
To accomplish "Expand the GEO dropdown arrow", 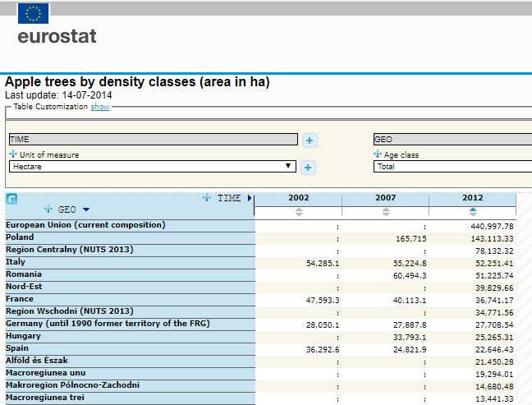I will (x=86, y=209).
